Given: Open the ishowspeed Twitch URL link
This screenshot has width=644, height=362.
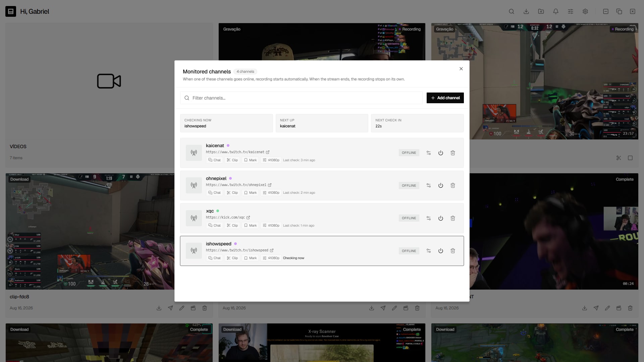Looking at the screenshot, I should click(x=240, y=250).
